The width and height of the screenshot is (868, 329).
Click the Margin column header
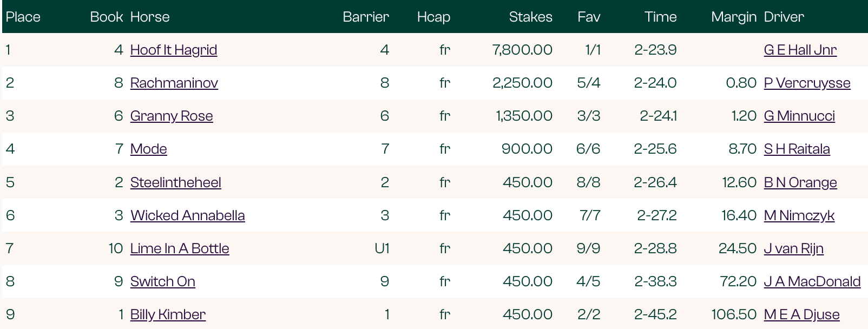[x=733, y=17]
